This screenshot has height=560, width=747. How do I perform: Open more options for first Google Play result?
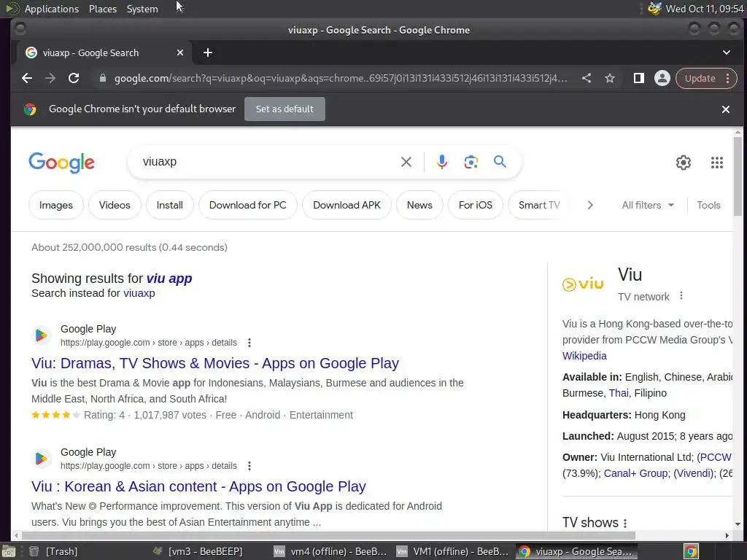(249, 343)
